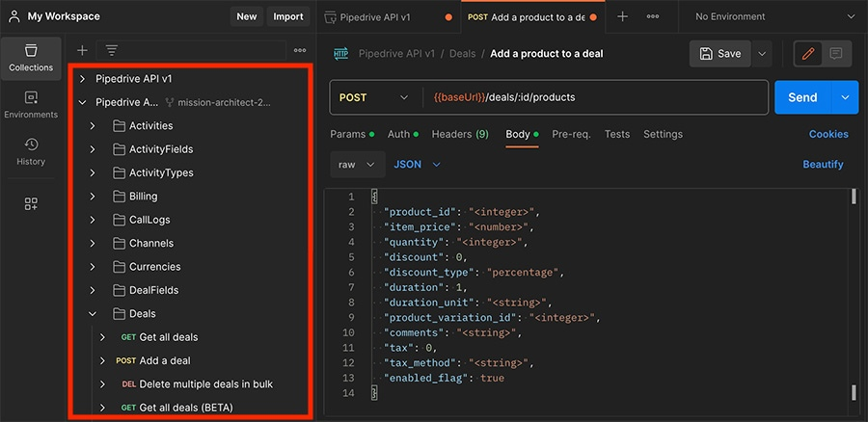Collapse the forked Pipedrive A... collection

pyautogui.click(x=83, y=102)
